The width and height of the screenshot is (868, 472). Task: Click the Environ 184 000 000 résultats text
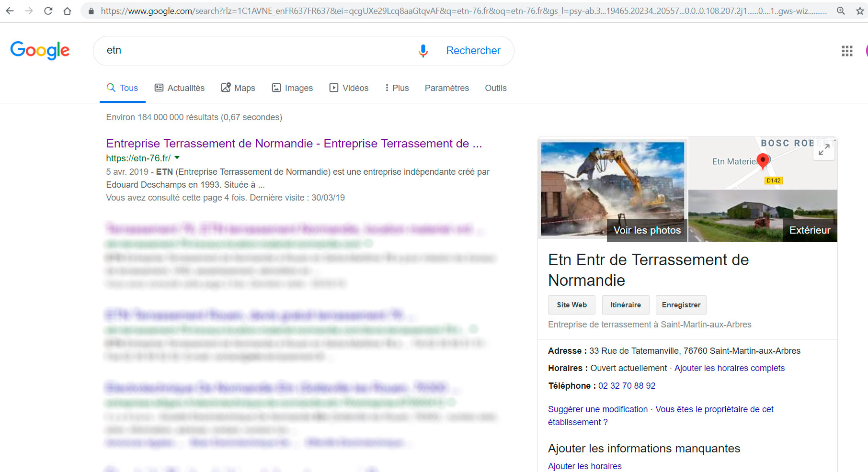pos(194,117)
